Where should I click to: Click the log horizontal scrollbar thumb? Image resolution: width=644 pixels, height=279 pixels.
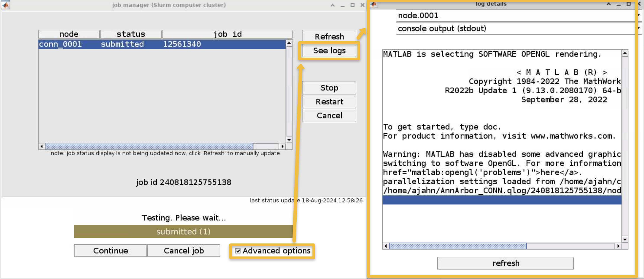[458, 246]
